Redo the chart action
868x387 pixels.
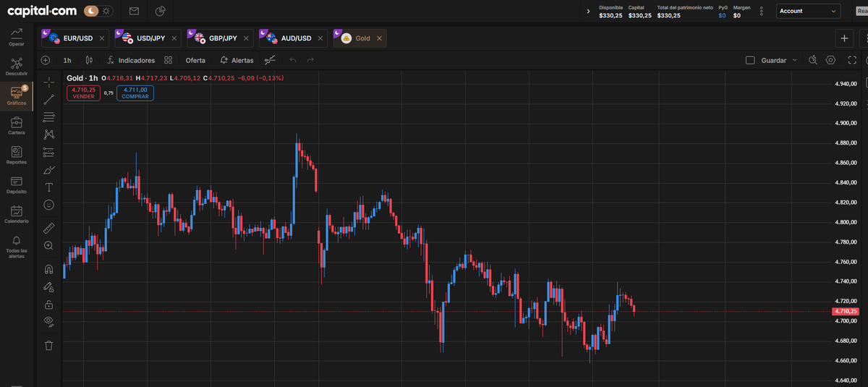point(310,60)
